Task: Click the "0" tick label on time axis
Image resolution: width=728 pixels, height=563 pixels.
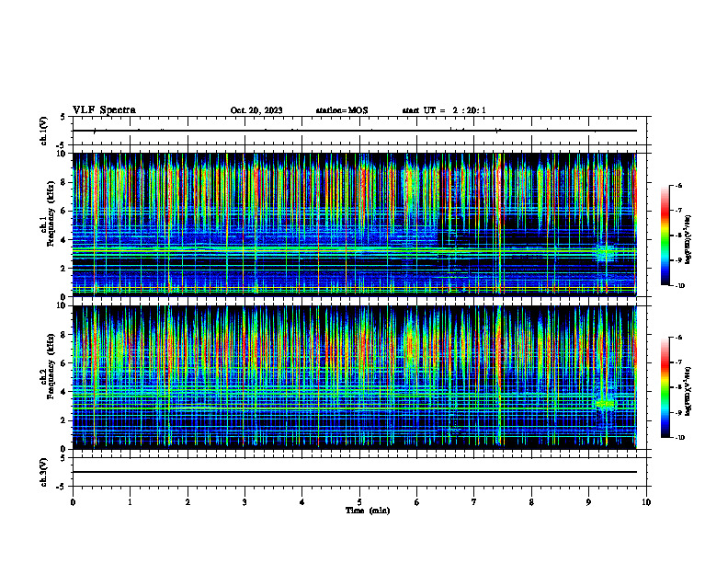Action: click(x=73, y=502)
